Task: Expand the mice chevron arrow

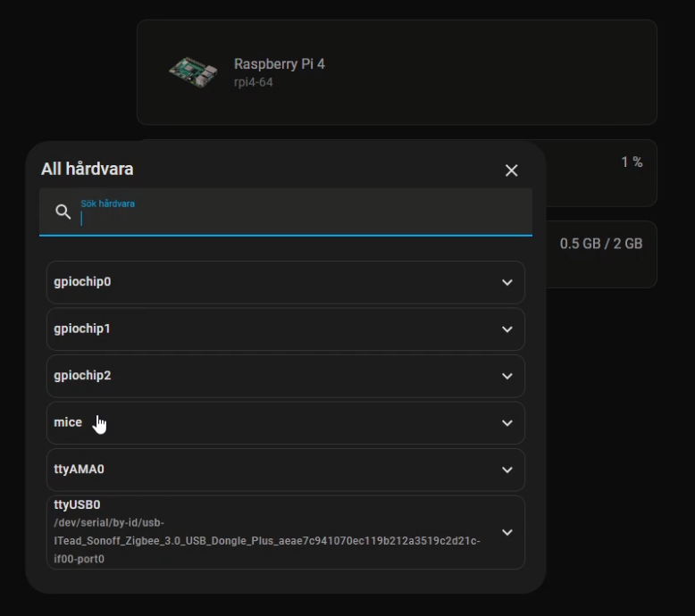Action: [507, 423]
